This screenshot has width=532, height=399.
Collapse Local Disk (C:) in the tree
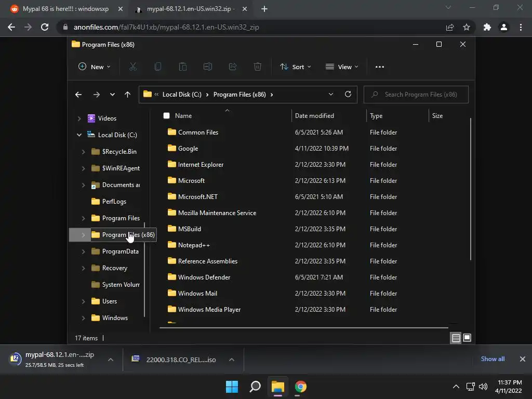tap(79, 135)
